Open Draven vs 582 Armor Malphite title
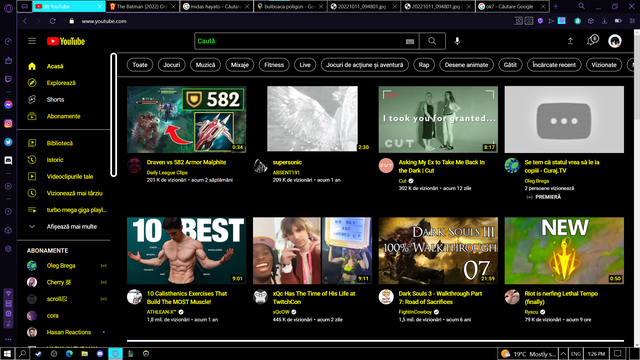The height and width of the screenshot is (360, 640). (x=186, y=162)
